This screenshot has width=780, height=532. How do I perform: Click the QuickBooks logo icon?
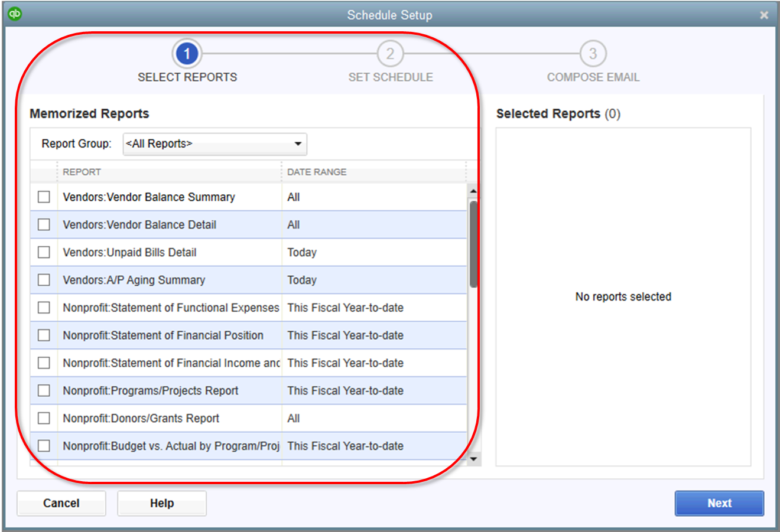point(15,13)
